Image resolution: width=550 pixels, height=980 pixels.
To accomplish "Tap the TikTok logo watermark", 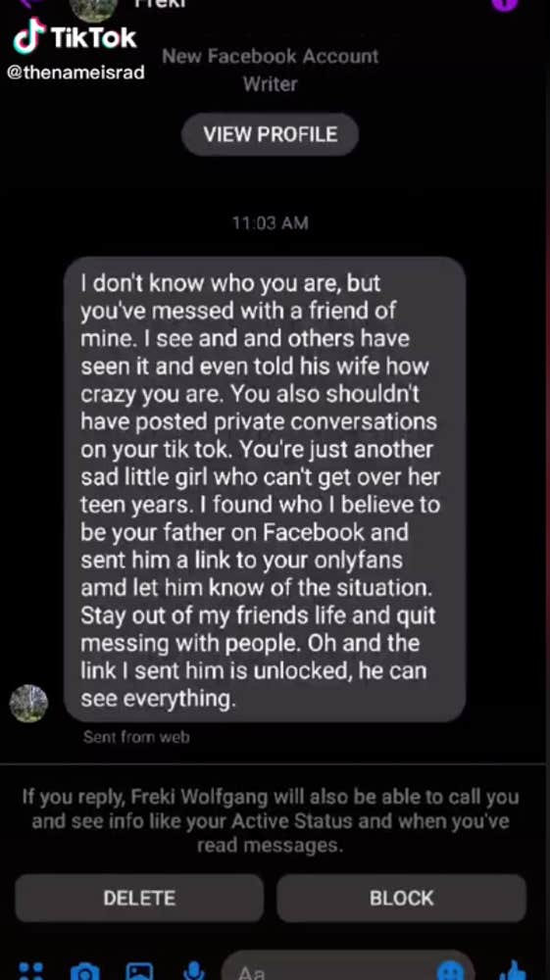I will point(75,36).
